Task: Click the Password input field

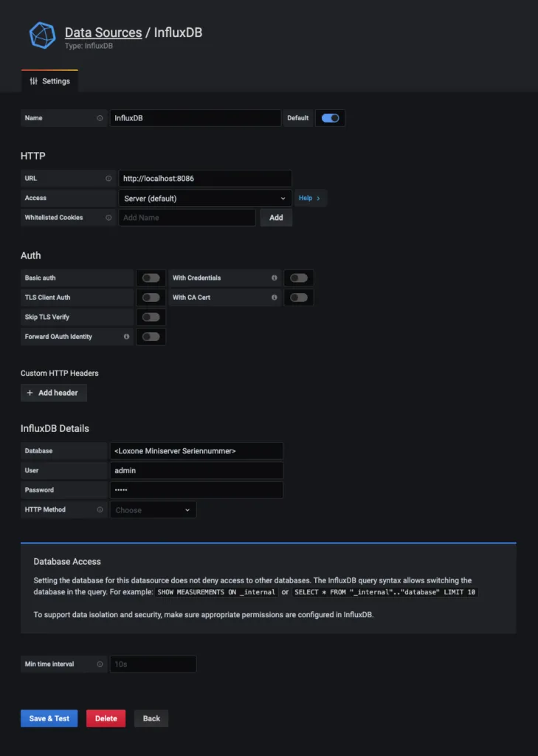Action: click(197, 490)
